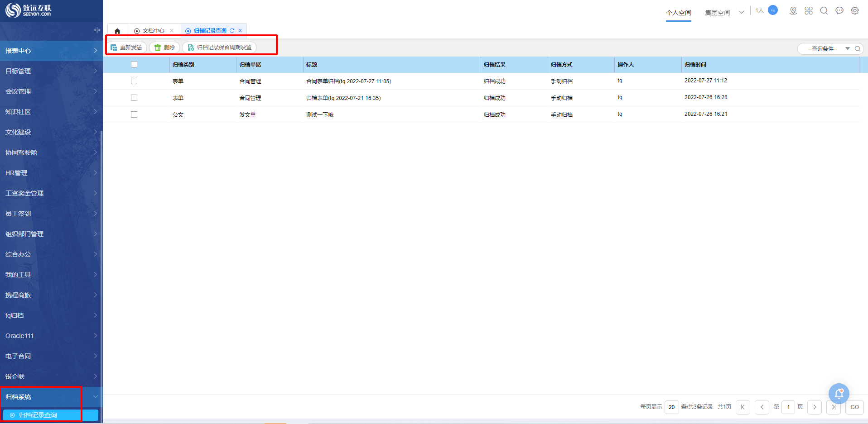
Task: Open the chat message bubble icon
Action: tap(839, 11)
